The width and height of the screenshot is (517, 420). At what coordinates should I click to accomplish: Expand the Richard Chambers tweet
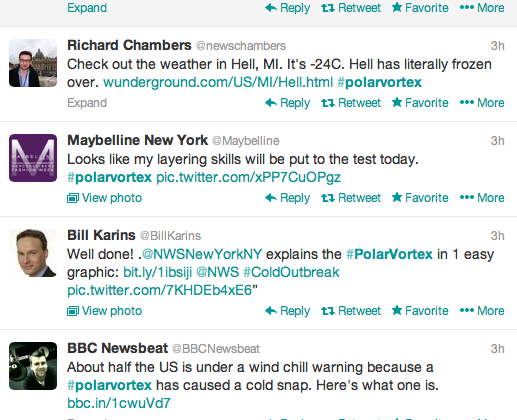coord(87,103)
